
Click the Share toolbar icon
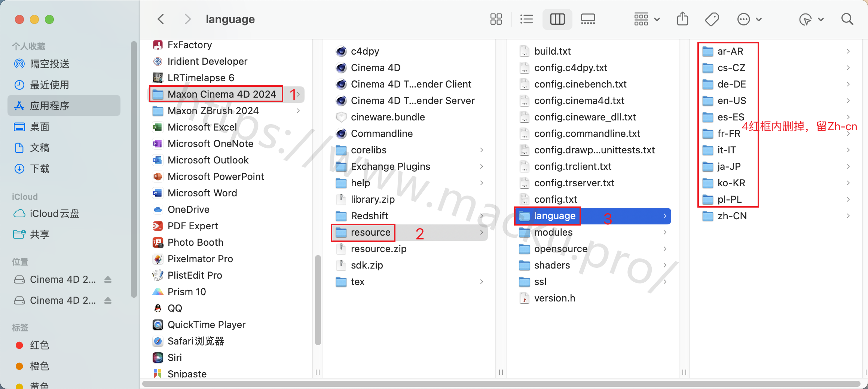click(x=682, y=19)
